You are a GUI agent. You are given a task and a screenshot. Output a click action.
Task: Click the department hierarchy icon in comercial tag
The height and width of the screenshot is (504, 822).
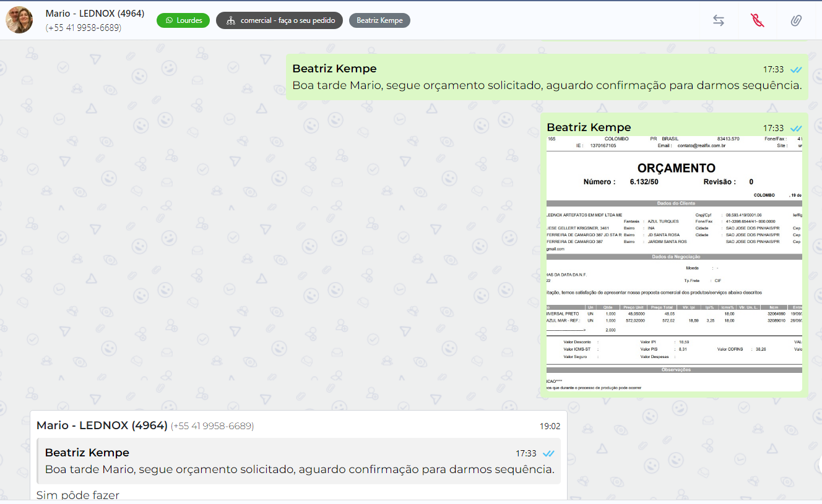230,20
